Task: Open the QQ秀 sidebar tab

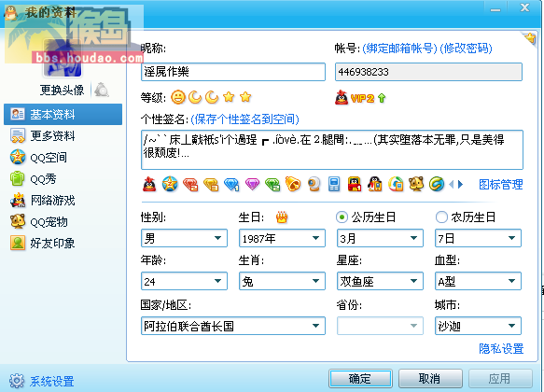Action: tap(63, 178)
